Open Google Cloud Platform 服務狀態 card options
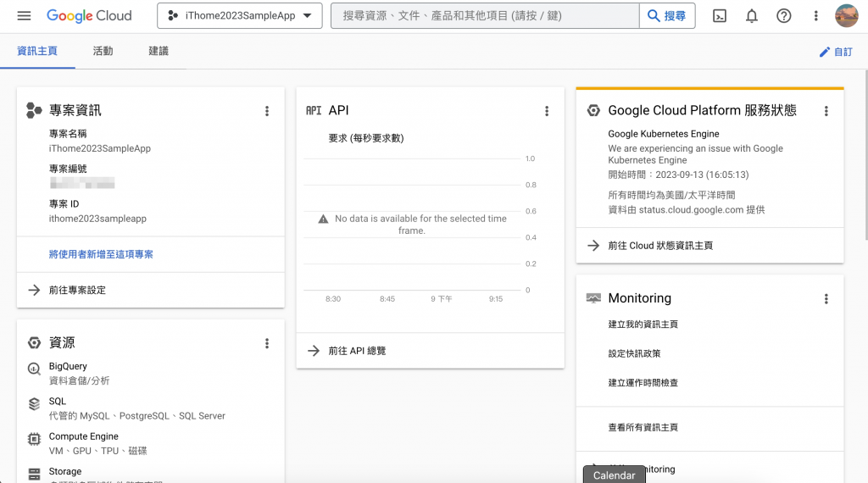Screen dimensions: 868x483 tap(826, 111)
